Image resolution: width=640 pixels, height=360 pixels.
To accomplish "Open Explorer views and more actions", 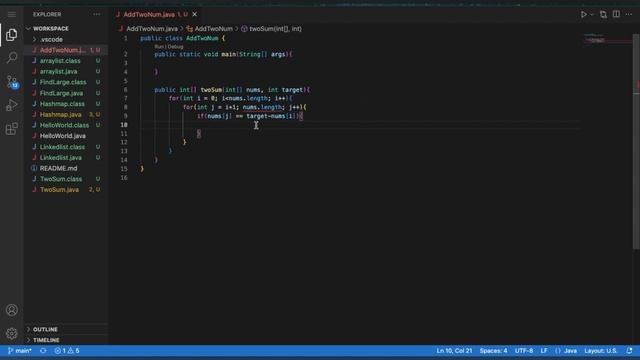I will [96, 14].
